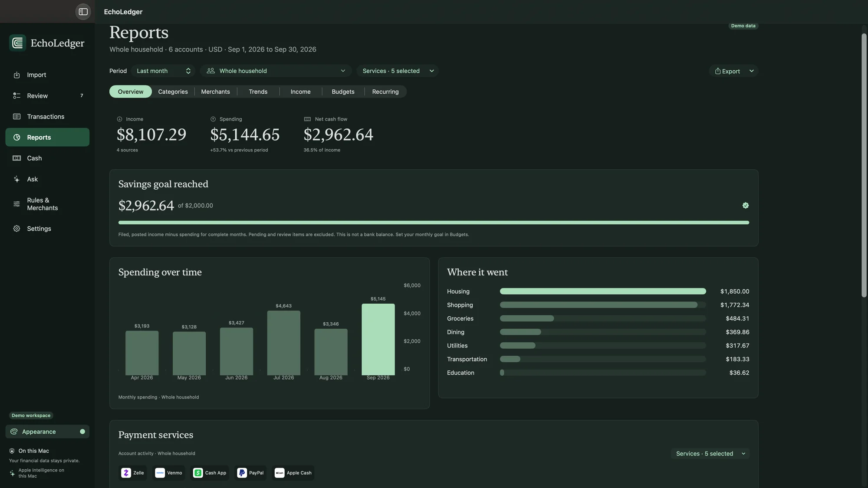Click the Venmo service icon
The image size is (868, 488).
[x=160, y=473]
